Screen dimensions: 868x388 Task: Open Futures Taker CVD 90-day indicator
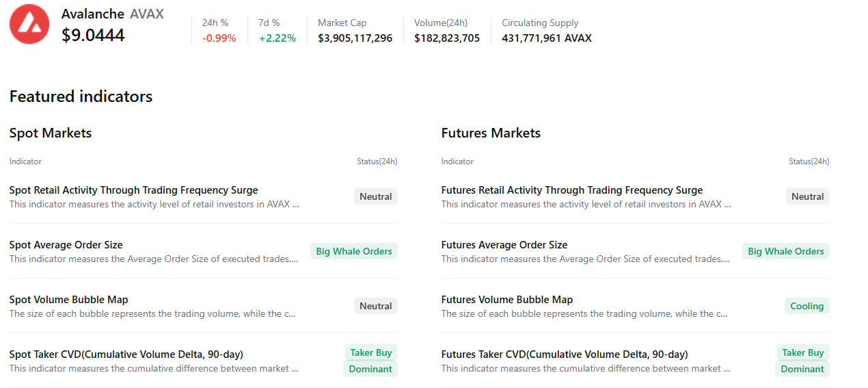(565, 354)
